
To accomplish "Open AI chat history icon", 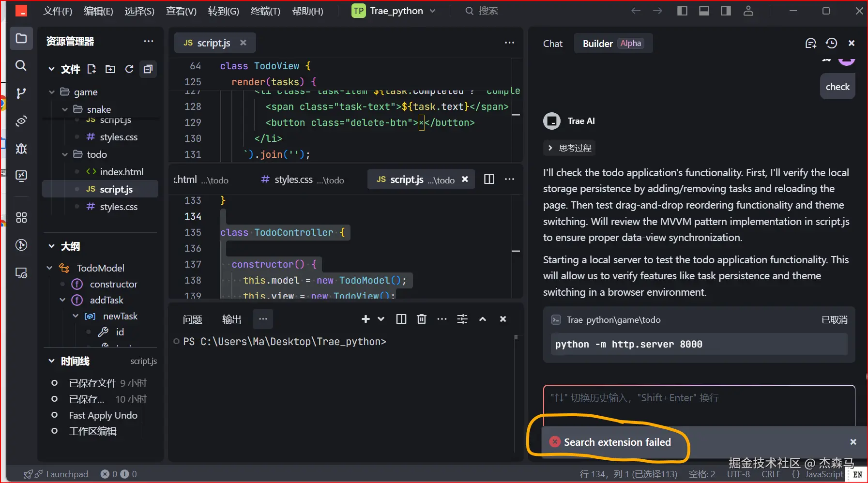I will 831,44.
